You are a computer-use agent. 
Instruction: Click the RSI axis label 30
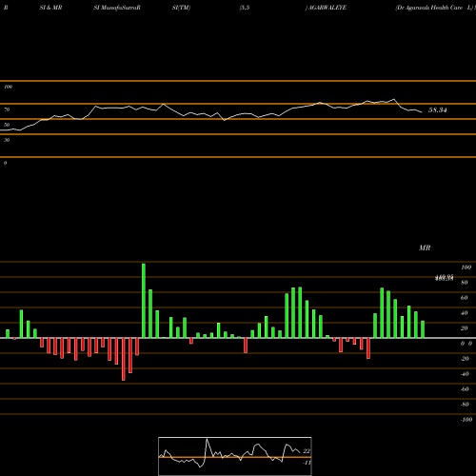[x=7, y=140]
